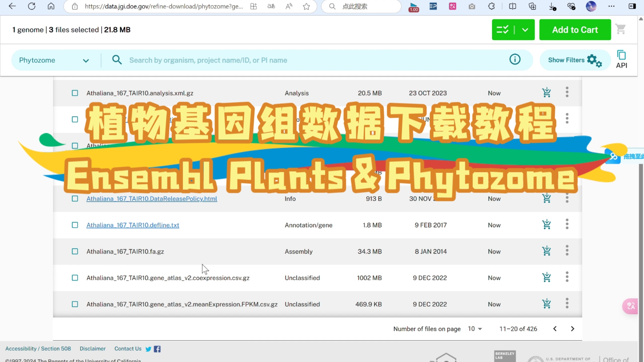This screenshot has height=362, width=644.
Task: Click the translate page icon in address bar
Action: tap(271, 6)
